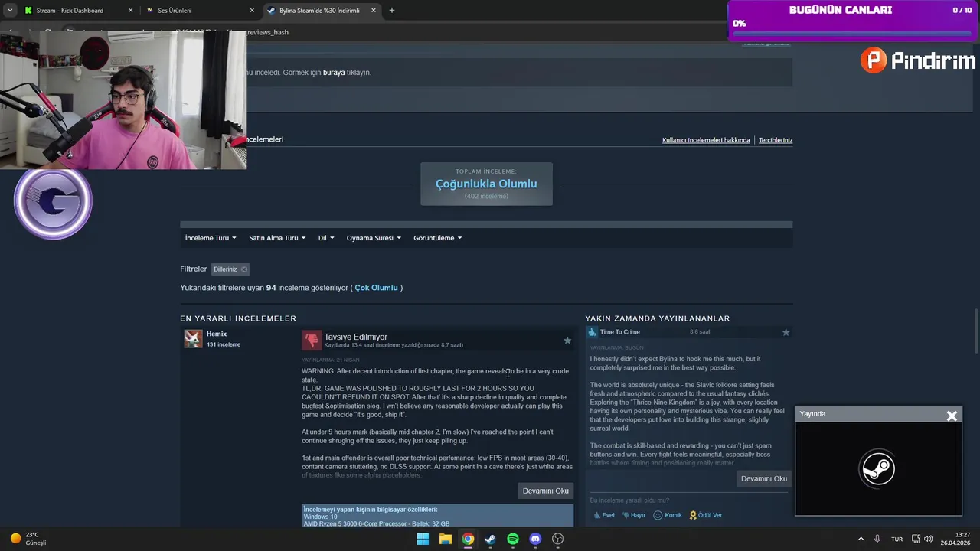Click the star icon on Hemix's review

(567, 341)
